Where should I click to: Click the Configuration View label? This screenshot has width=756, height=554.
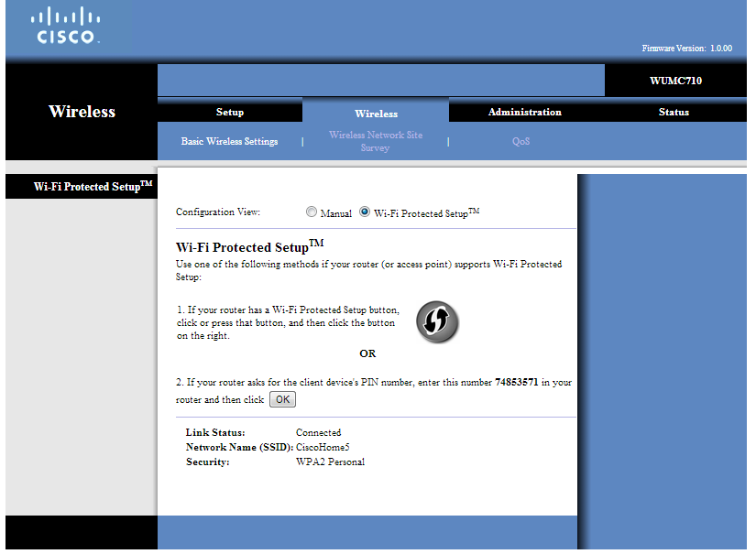(218, 212)
